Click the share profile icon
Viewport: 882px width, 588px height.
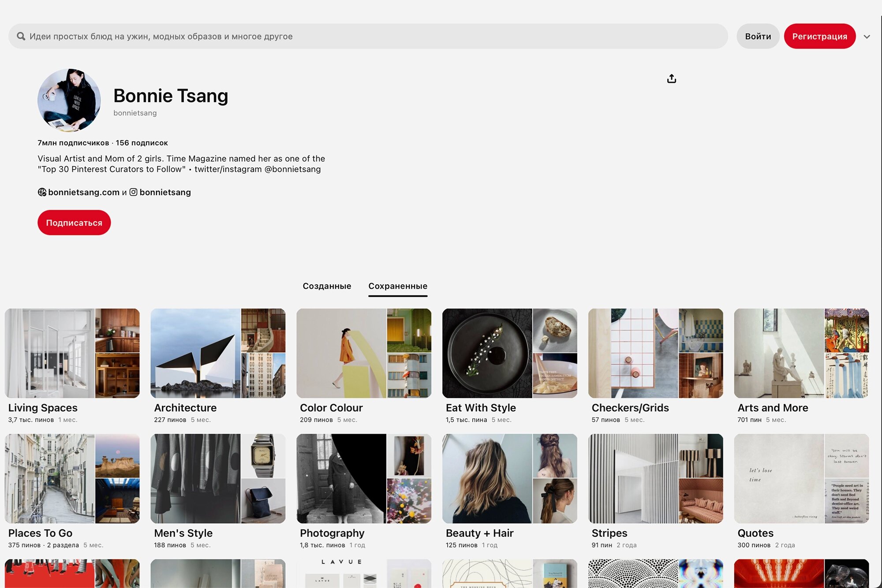[671, 78]
